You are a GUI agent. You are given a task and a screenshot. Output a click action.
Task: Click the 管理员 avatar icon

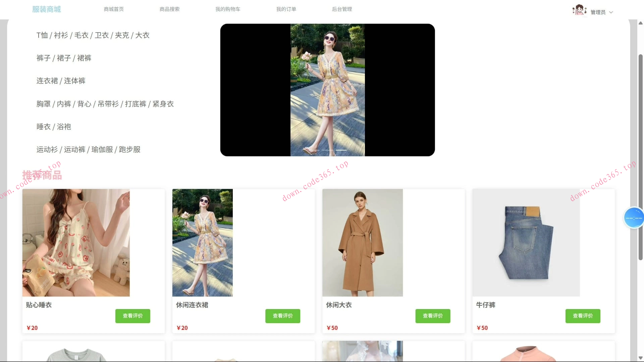[x=579, y=10]
